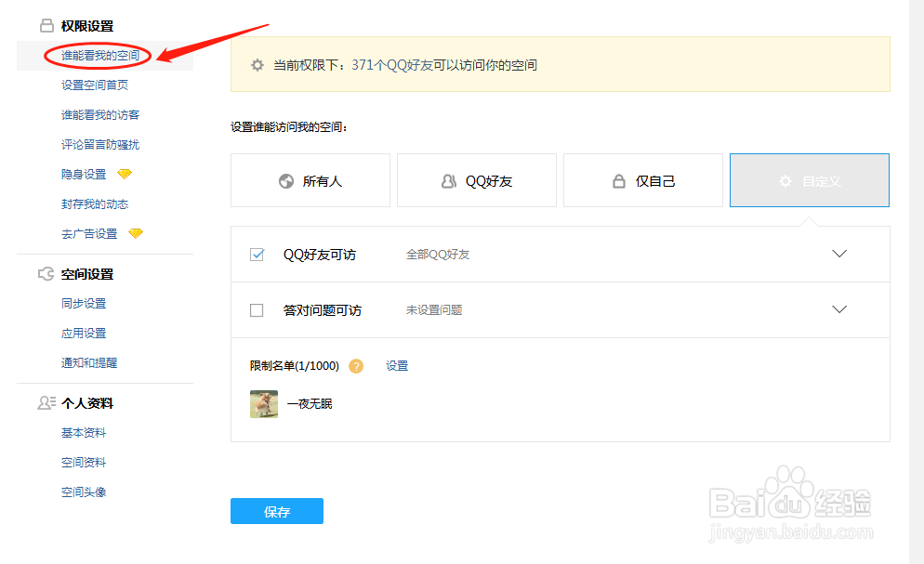
Task: Click the orange question mark help icon
Action: click(x=356, y=366)
